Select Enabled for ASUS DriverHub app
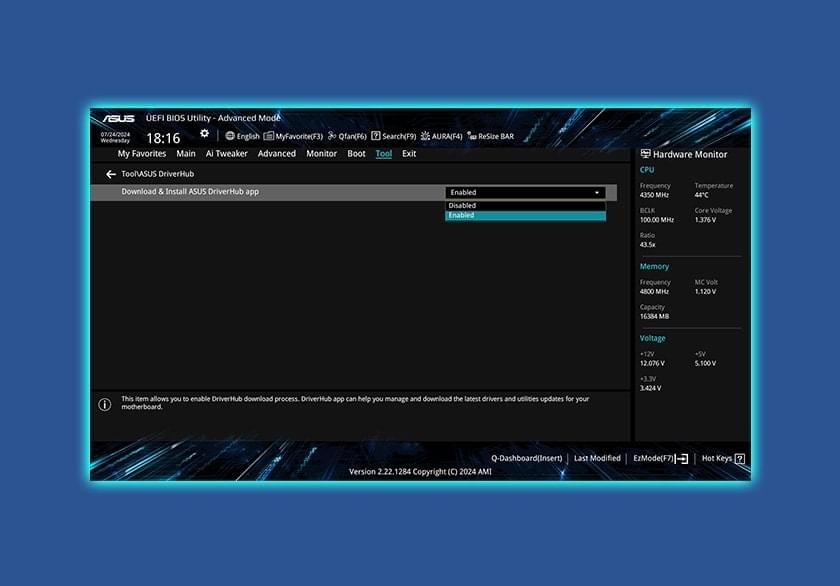The image size is (840, 586). point(524,214)
